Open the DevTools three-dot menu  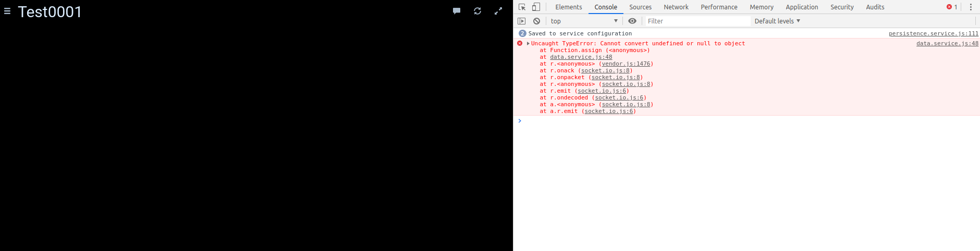coord(971,7)
